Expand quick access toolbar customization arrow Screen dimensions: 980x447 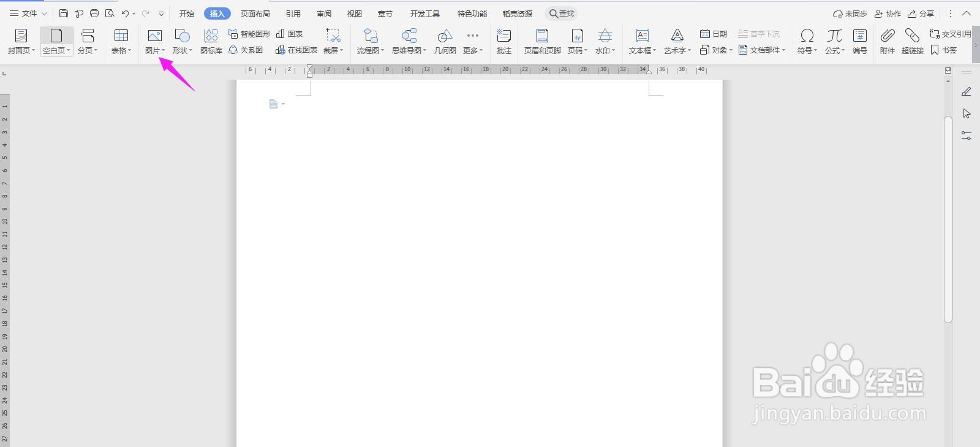[x=161, y=13]
